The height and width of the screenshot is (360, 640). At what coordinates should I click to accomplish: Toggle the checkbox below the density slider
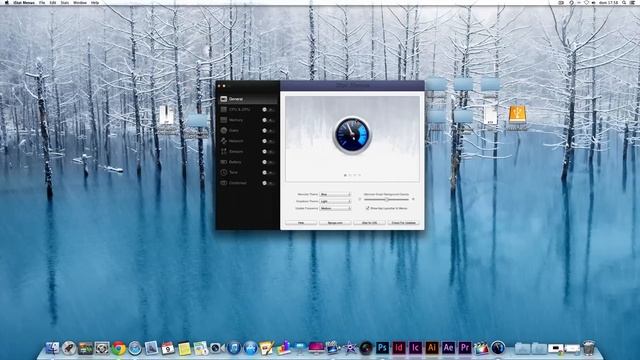click(367, 208)
